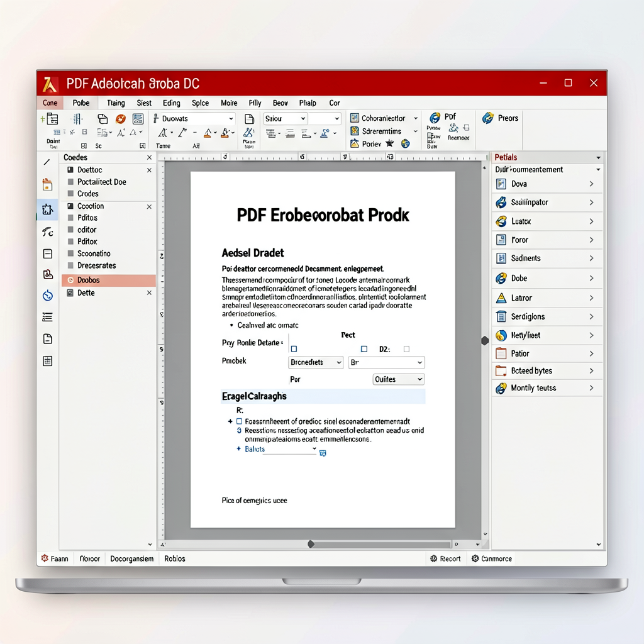The width and height of the screenshot is (644, 644).
Task: Click the orange circular icon in ribbon
Action: point(120,119)
